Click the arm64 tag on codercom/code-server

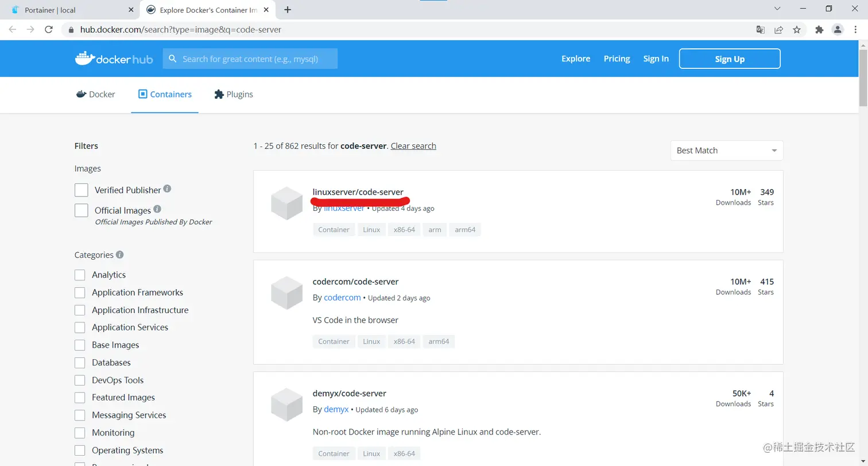(x=439, y=342)
